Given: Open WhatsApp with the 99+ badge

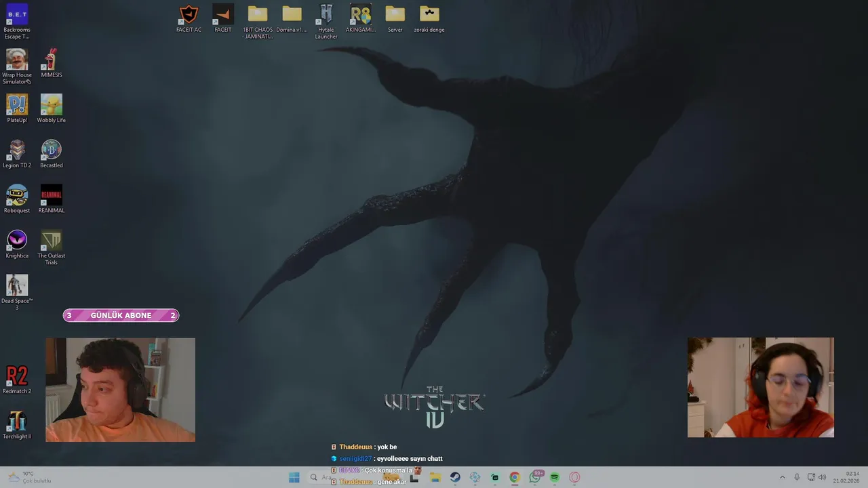Looking at the screenshot, I should (x=535, y=477).
